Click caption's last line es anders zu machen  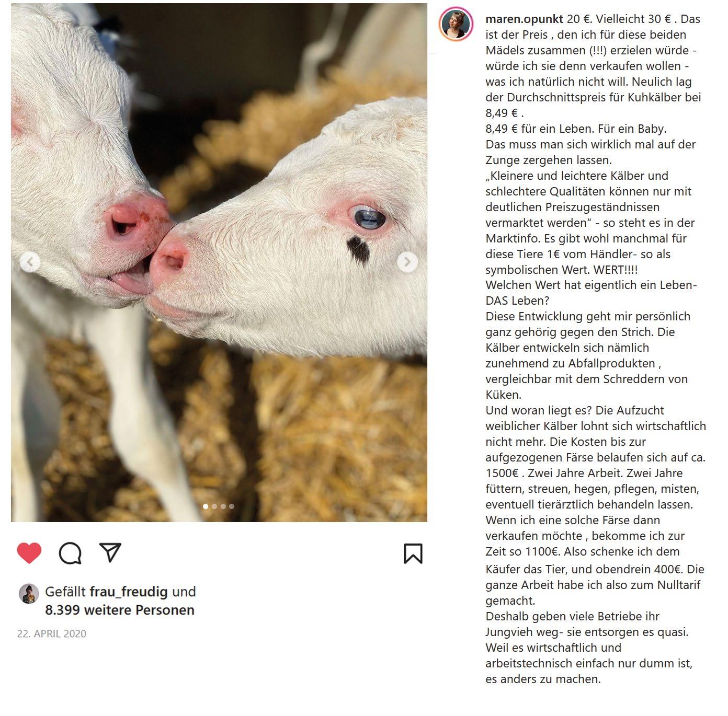coord(543,679)
